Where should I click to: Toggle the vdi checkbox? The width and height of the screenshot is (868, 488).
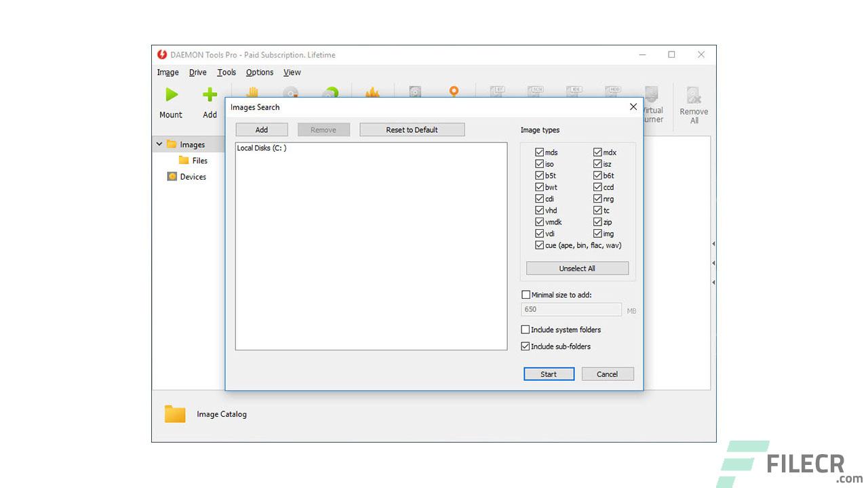click(540, 233)
